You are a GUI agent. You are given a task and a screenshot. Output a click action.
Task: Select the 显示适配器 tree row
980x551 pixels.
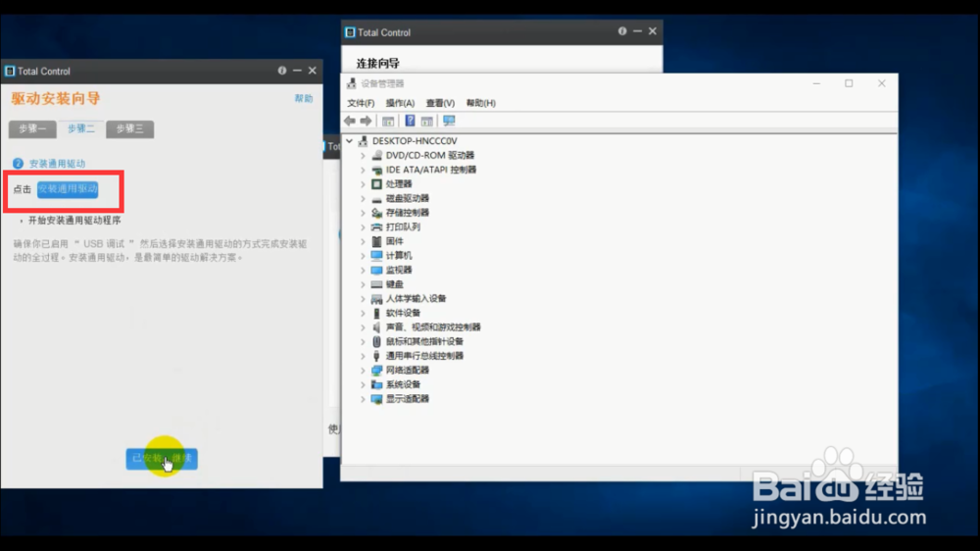(x=408, y=399)
